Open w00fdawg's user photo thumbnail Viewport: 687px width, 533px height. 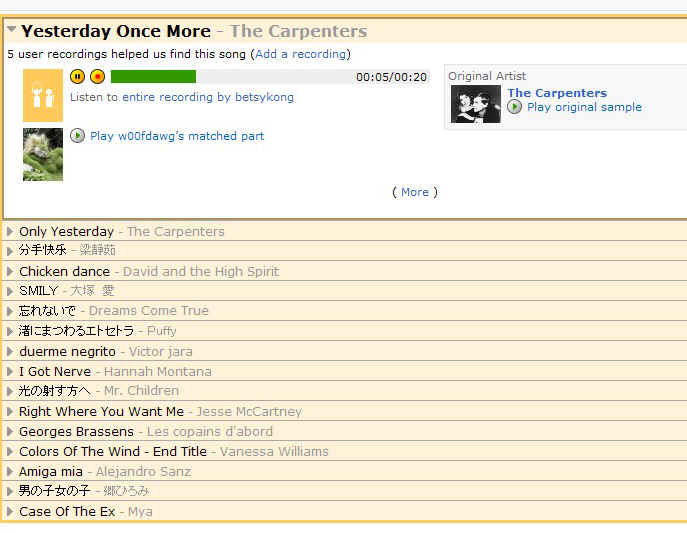click(x=43, y=154)
